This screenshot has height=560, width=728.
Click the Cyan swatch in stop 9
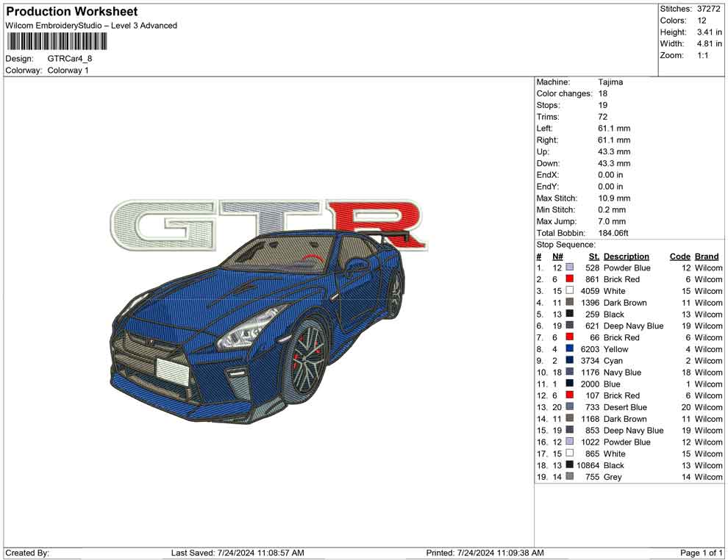[x=568, y=360]
